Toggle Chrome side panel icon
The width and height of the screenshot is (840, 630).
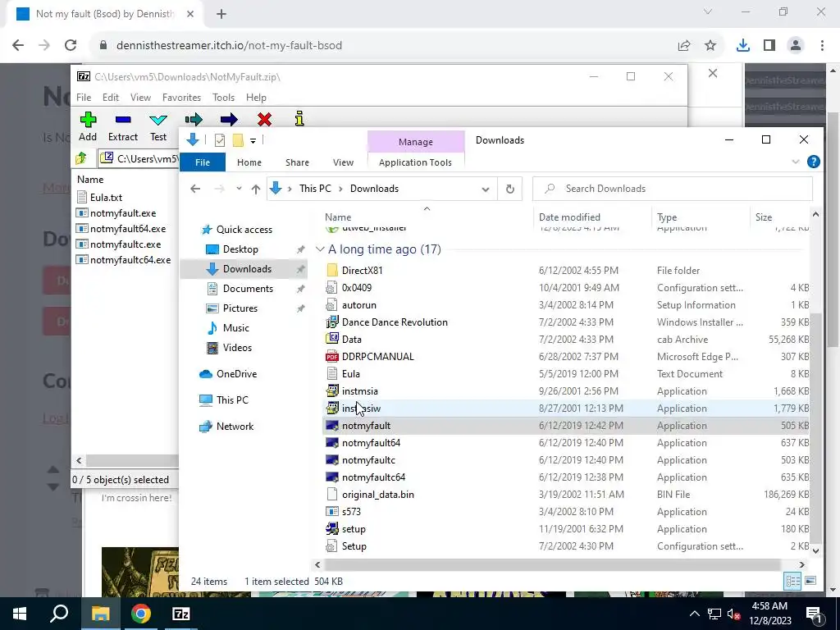[769, 46]
